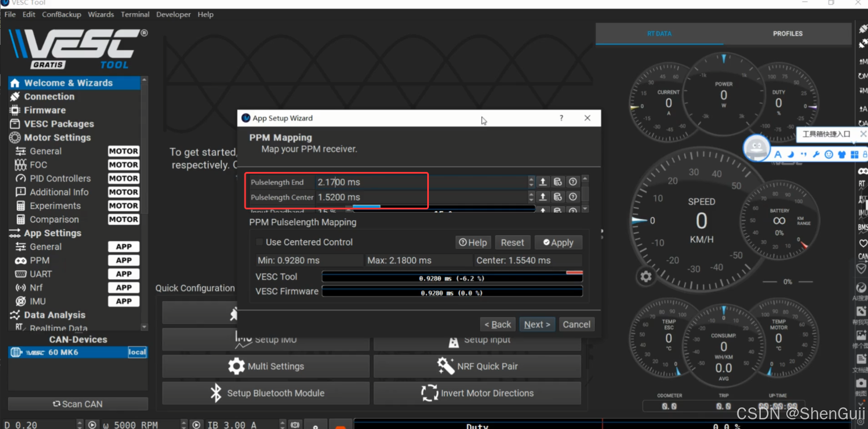Click read-default icon for Pulselength End
Viewport: 868px width, 429px height.
tap(558, 182)
